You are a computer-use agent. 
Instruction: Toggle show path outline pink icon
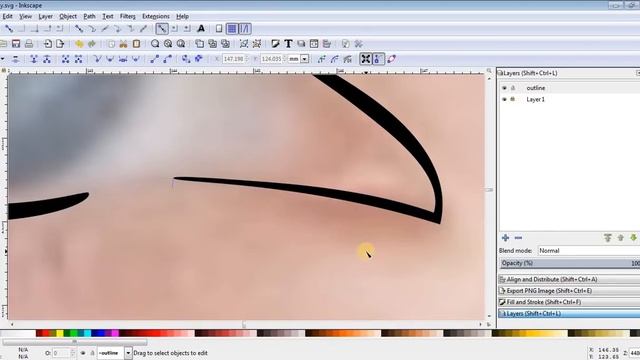[391, 59]
